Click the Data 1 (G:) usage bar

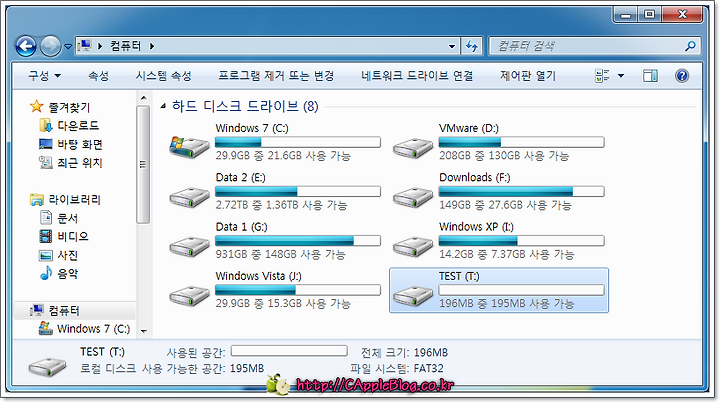pos(298,241)
